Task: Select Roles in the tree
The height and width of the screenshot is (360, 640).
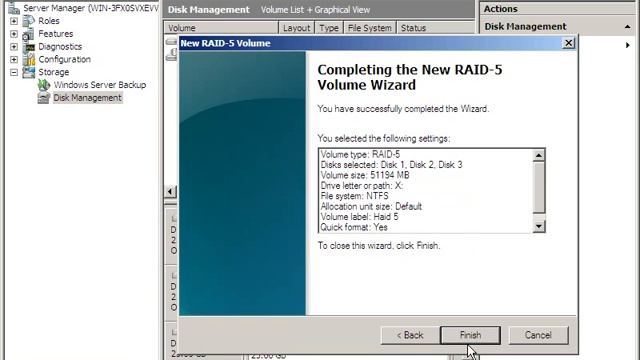Action: point(49,21)
